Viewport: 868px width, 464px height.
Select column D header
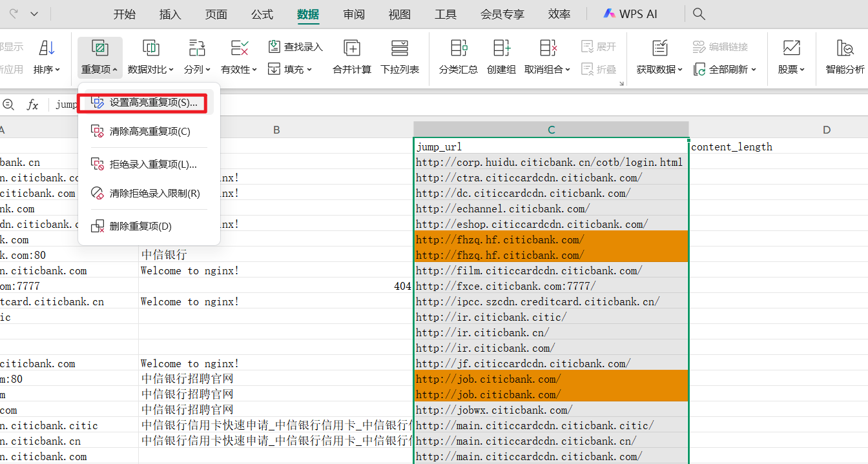tap(826, 130)
